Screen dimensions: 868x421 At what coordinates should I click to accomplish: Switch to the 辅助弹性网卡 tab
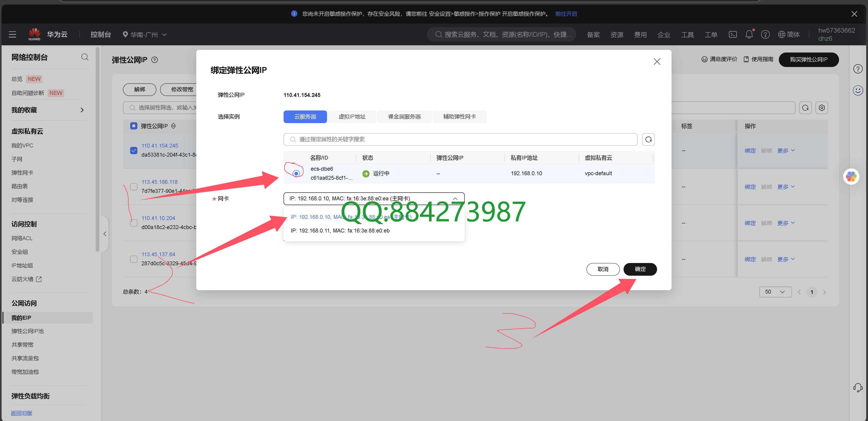[459, 117]
